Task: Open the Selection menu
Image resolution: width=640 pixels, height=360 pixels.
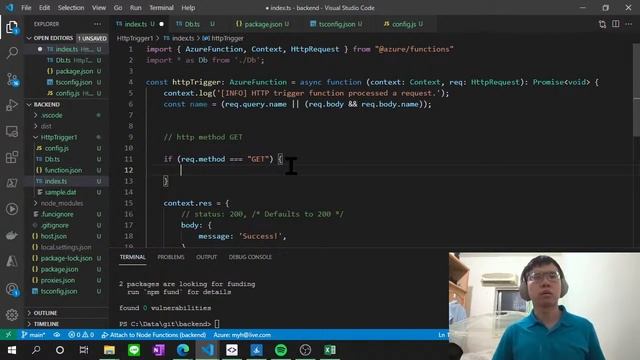Action: click(x=71, y=8)
